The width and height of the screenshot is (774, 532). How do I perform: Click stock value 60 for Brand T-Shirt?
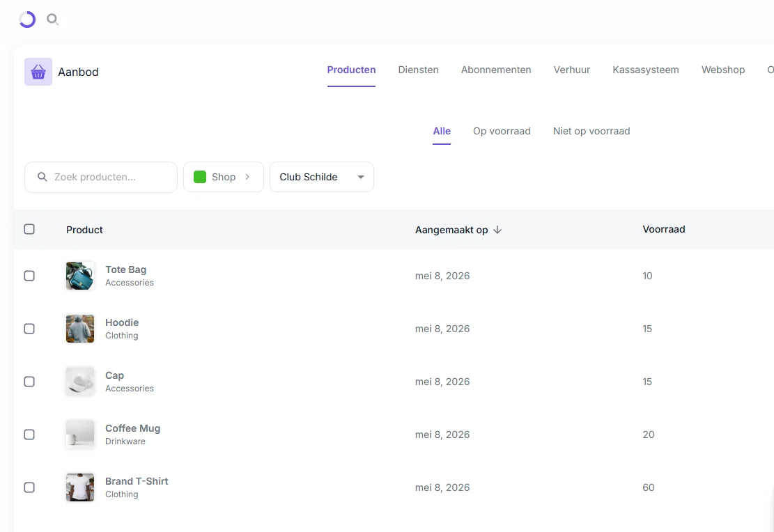point(648,487)
